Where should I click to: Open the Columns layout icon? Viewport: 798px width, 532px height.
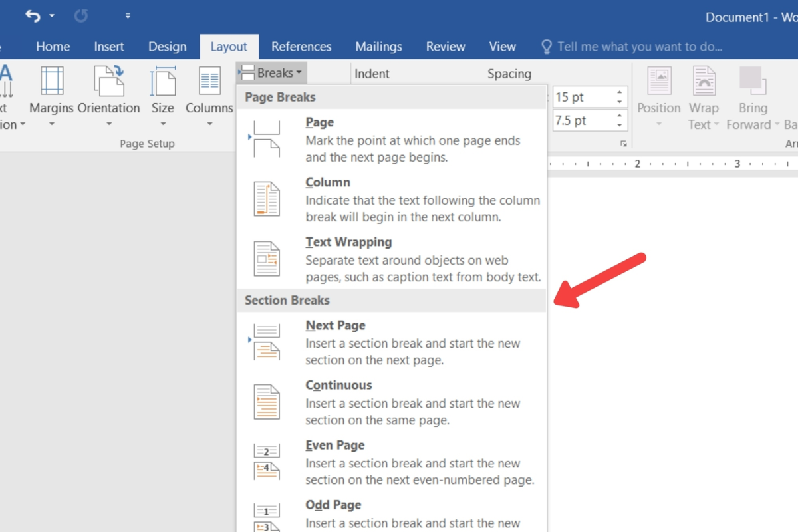coord(209,82)
